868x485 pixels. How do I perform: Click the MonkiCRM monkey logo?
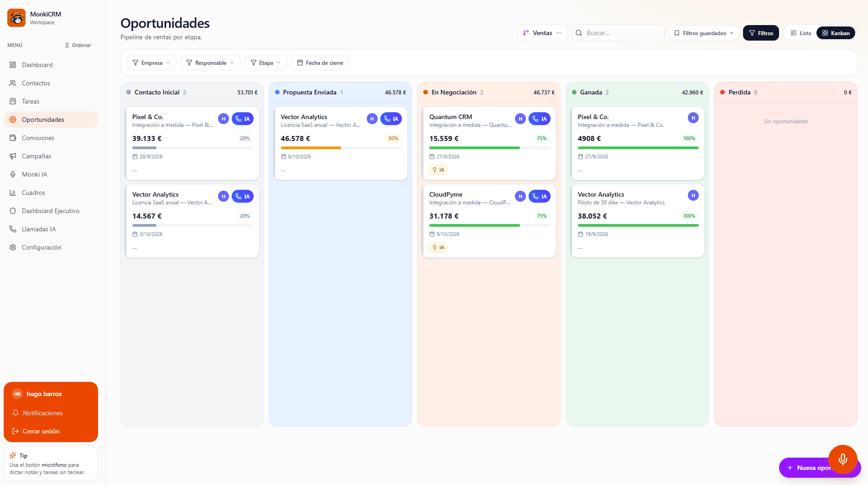click(16, 18)
